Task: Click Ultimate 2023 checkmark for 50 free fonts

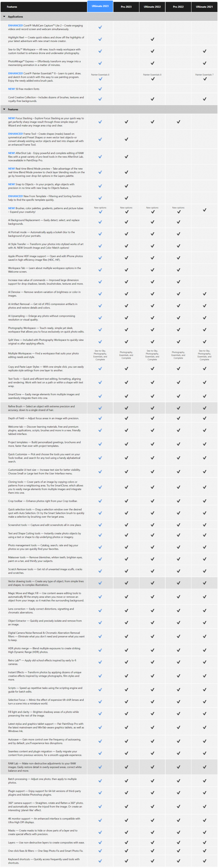Action: pos(100,89)
